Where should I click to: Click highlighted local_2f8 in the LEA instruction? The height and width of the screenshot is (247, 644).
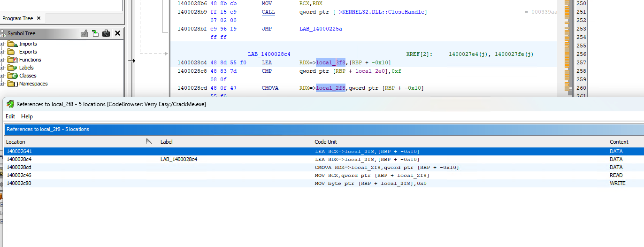(x=330, y=62)
